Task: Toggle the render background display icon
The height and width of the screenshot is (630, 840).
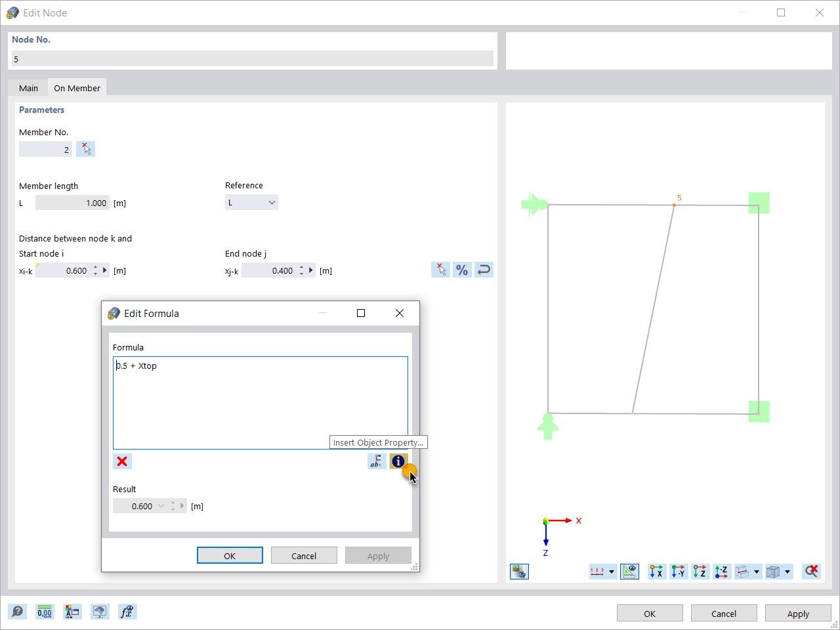Action: pyautogui.click(x=519, y=571)
